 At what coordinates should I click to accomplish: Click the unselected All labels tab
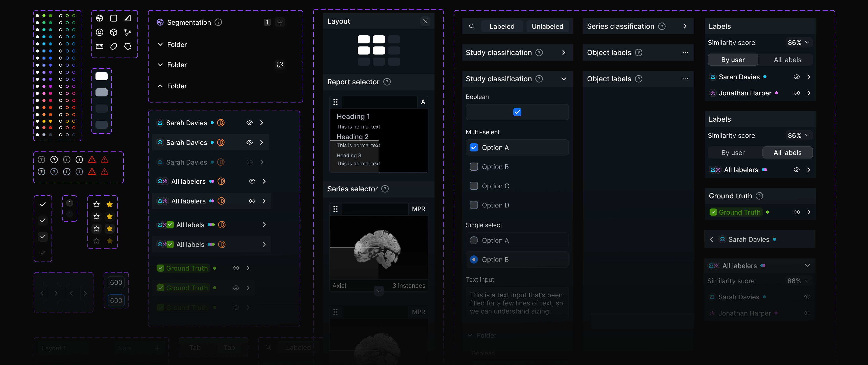coord(787,60)
